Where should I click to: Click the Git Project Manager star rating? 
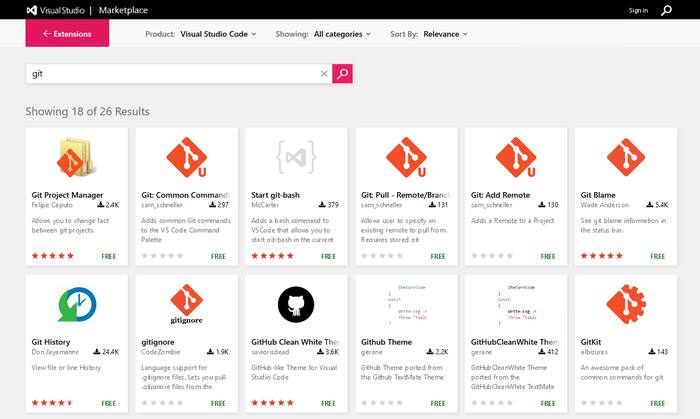pos(53,256)
